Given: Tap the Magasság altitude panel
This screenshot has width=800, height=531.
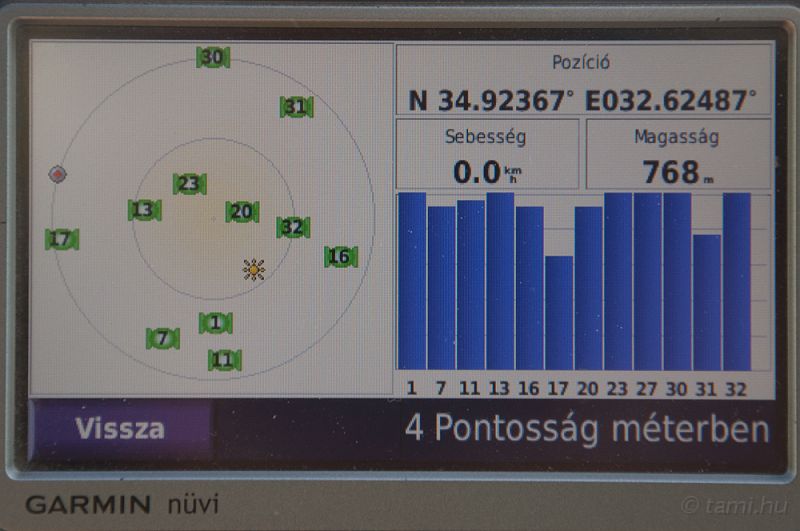Looking at the screenshot, I should pos(678,155).
